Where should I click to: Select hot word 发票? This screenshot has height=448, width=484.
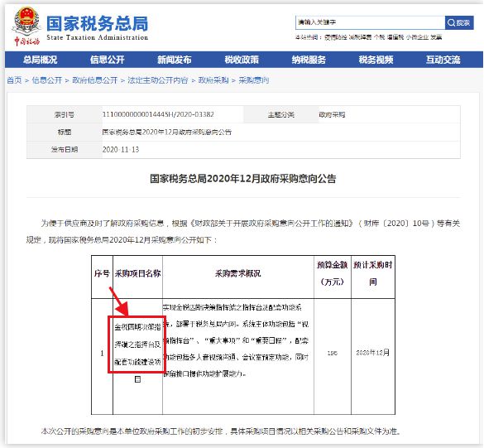436,37
